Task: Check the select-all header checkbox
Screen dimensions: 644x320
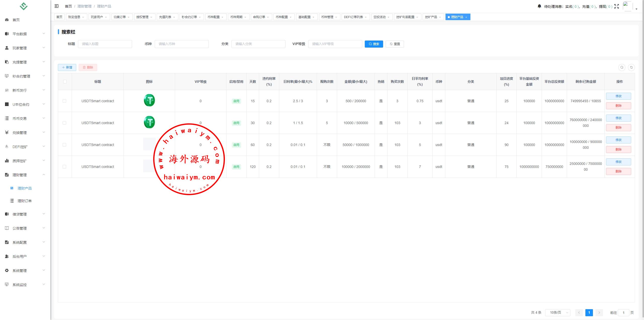Action: click(x=65, y=82)
